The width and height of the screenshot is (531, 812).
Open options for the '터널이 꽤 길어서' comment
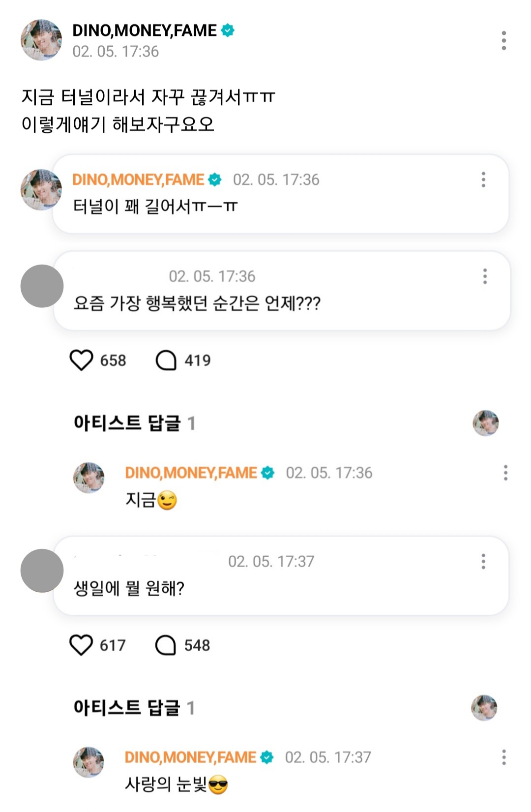click(x=483, y=180)
